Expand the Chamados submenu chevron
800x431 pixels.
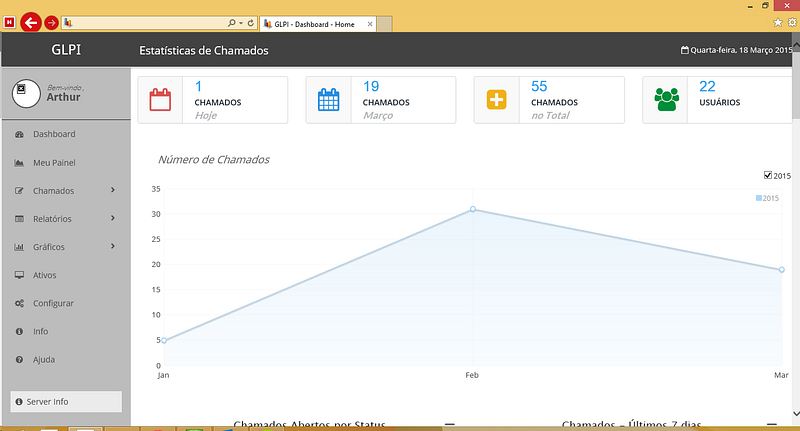coord(113,190)
